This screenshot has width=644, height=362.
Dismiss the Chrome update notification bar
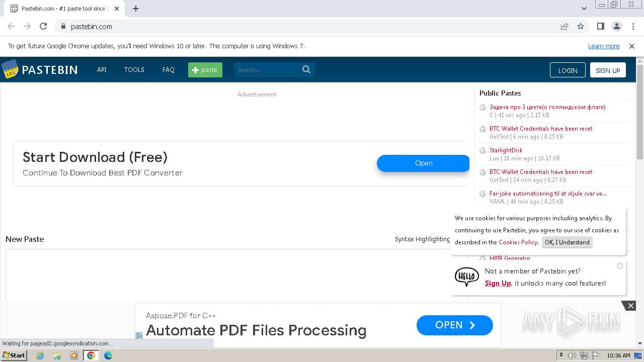click(632, 46)
